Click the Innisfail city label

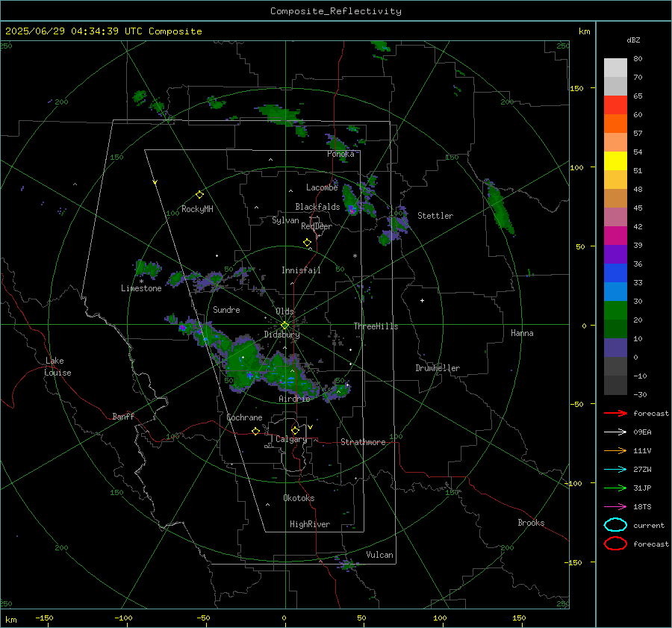(301, 270)
